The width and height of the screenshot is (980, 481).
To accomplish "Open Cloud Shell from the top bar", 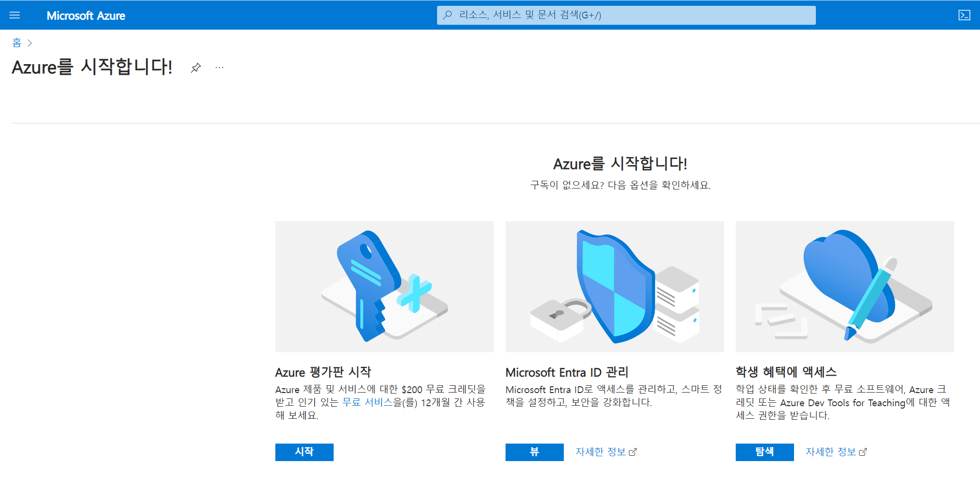I will click(x=964, y=15).
